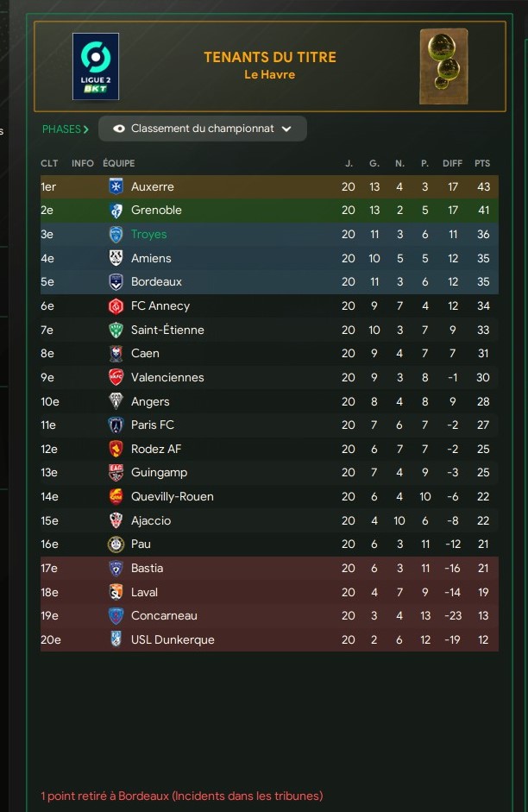Click the Grenoble club crest

116,211
